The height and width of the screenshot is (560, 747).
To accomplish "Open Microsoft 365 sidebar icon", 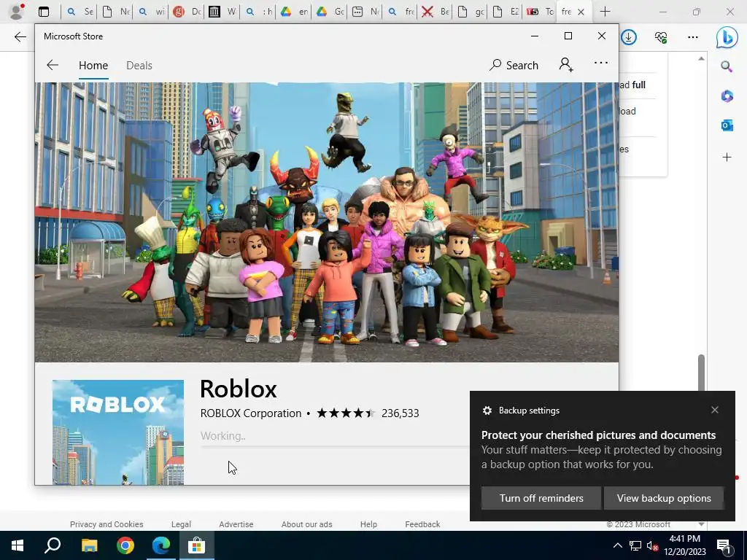I will (727, 96).
